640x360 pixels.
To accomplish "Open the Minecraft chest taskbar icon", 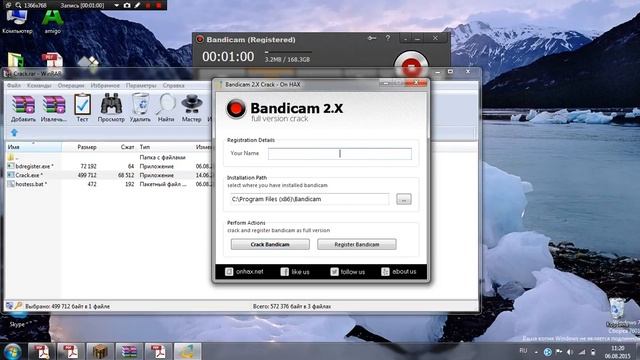I will point(100,351).
